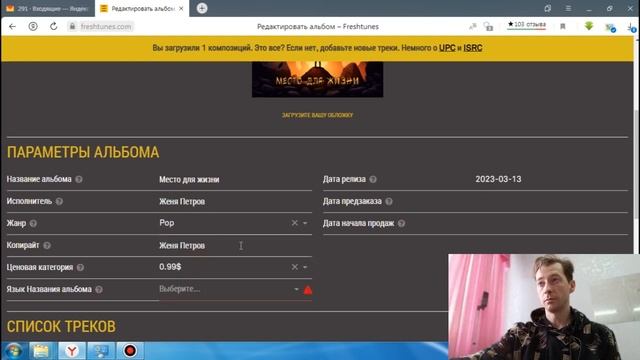Open the UPC link in banner
This screenshot has width=640, height=360.
coord(447,48)
